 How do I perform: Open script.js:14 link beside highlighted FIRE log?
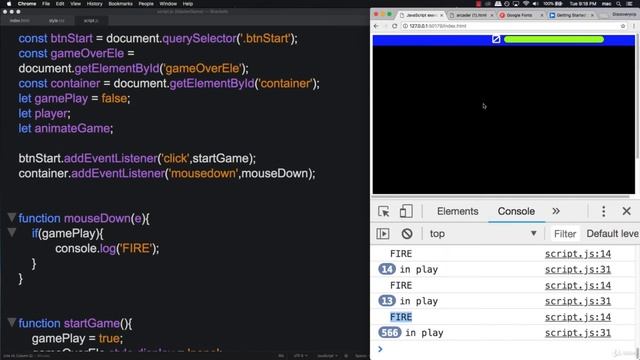coord(578,317)
